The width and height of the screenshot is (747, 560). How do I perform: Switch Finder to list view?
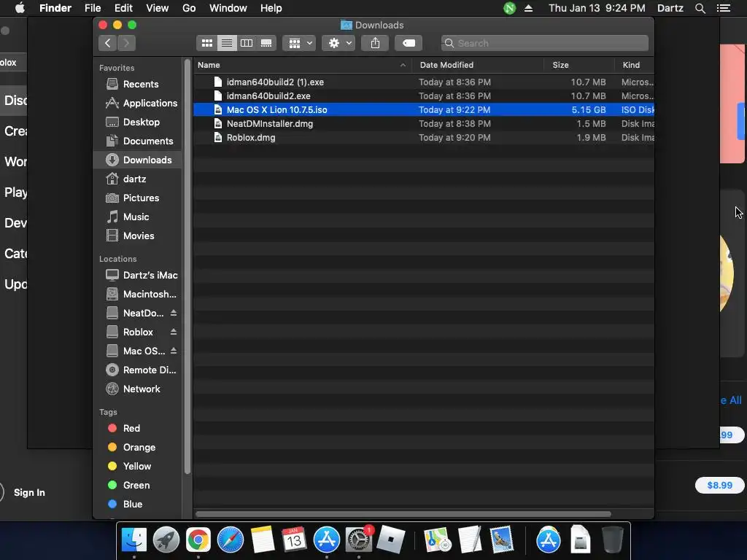pyautogui.click(x=227, y=43)
